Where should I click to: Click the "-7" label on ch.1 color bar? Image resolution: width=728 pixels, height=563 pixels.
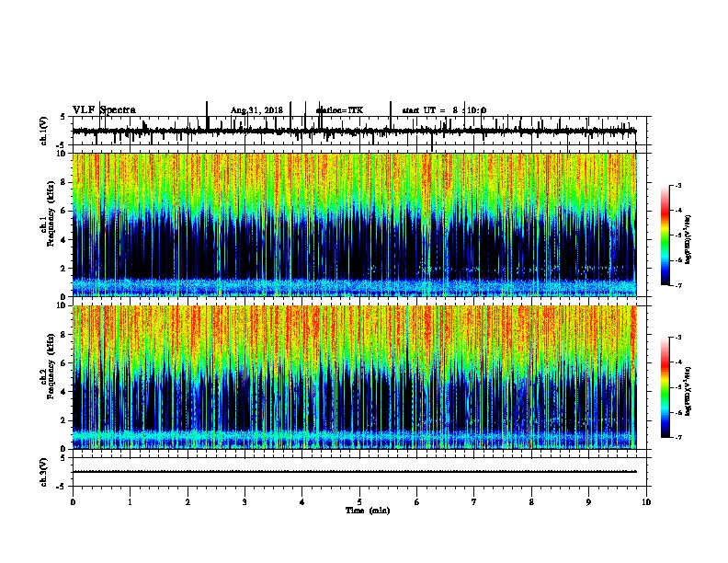tap(677, 285)
